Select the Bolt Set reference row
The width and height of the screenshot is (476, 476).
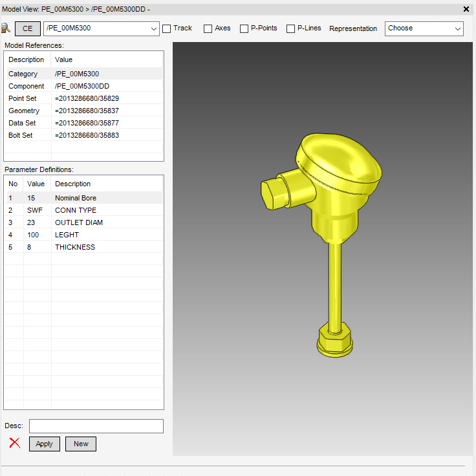(x=84, y=135)
